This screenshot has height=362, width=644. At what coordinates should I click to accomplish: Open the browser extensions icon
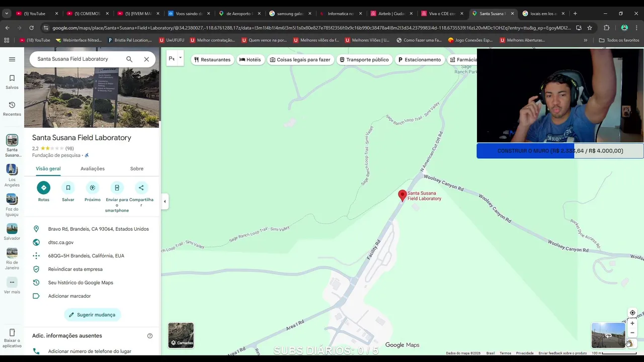click(x=606, y=28)
